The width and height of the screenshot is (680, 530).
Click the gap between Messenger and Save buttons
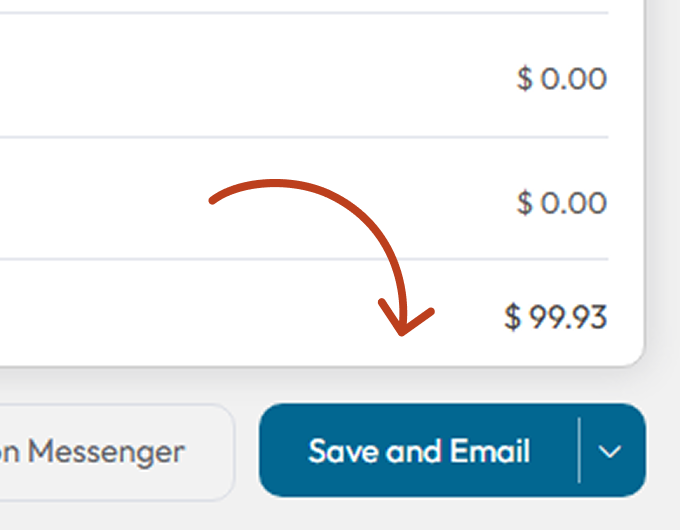pos(247,451)
